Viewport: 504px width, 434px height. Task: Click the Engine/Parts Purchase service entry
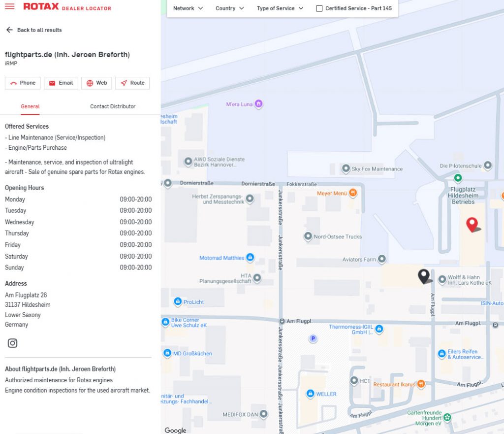36,148
